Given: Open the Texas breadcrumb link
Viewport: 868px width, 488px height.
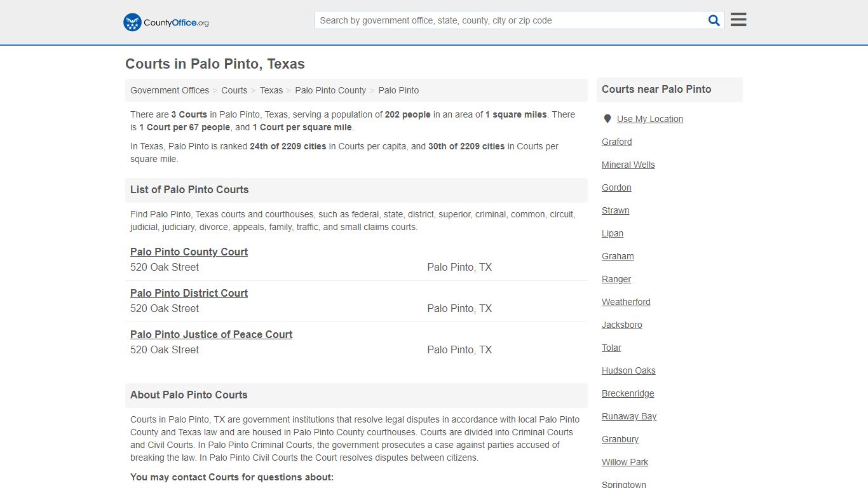Looking at the screenshot, I should tap(271, 90).
